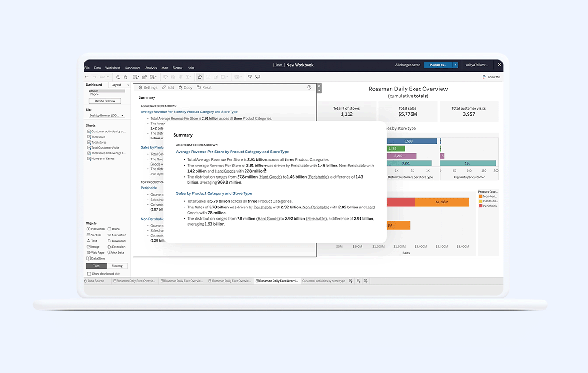
Task: Click Reset in Data Story toolbar
Action: tap(204, 88)
